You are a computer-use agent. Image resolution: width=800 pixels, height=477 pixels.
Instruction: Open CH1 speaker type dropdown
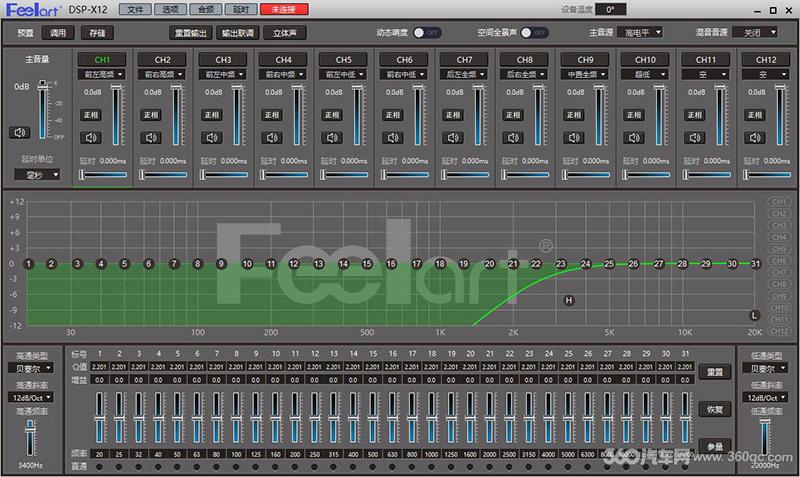(x=102, y=74)
